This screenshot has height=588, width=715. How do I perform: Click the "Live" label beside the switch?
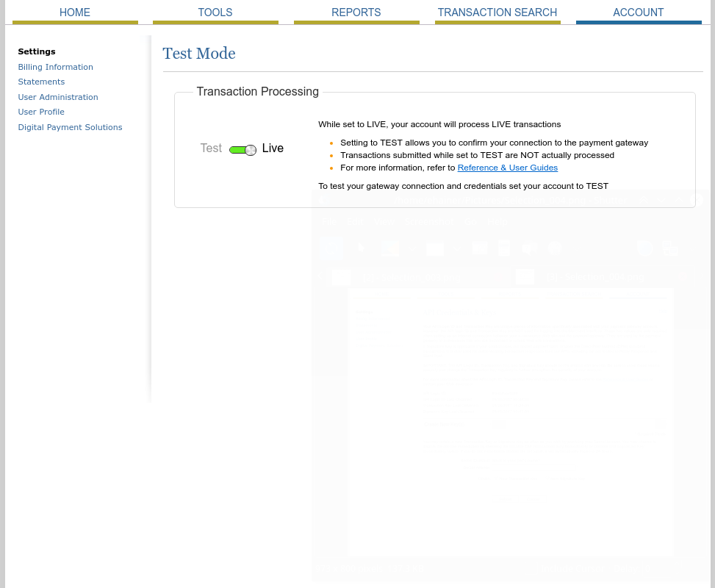(x=273, y=148)
